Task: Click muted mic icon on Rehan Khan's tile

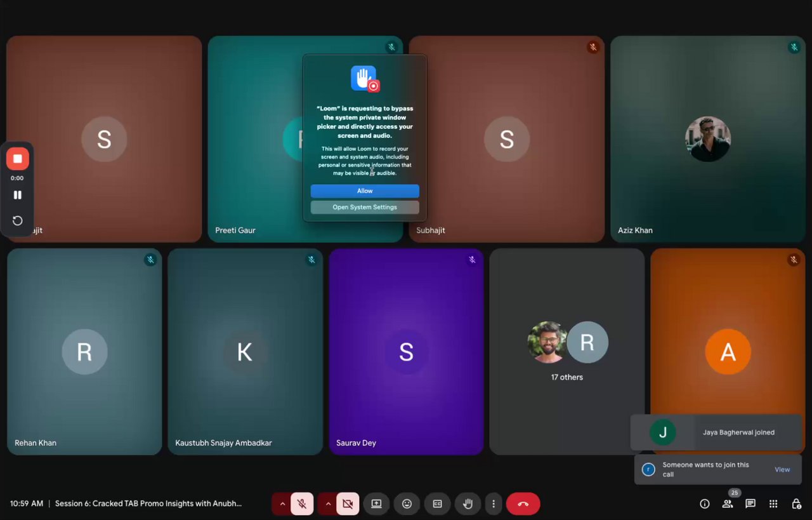Action: point(150,260)
